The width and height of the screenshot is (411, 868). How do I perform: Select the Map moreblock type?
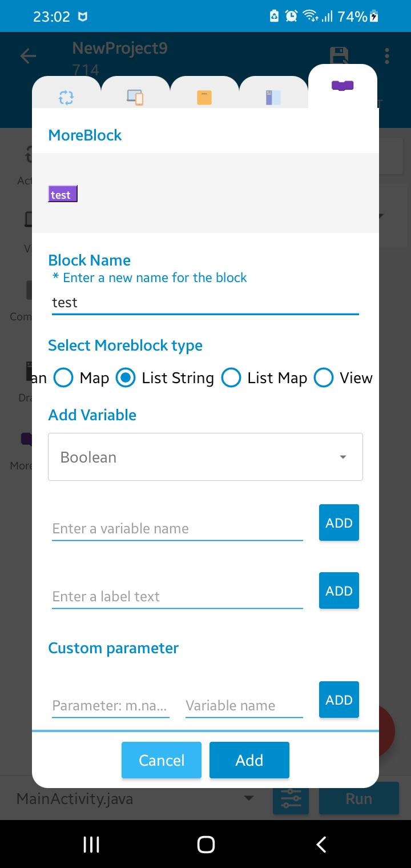(63, 377)
